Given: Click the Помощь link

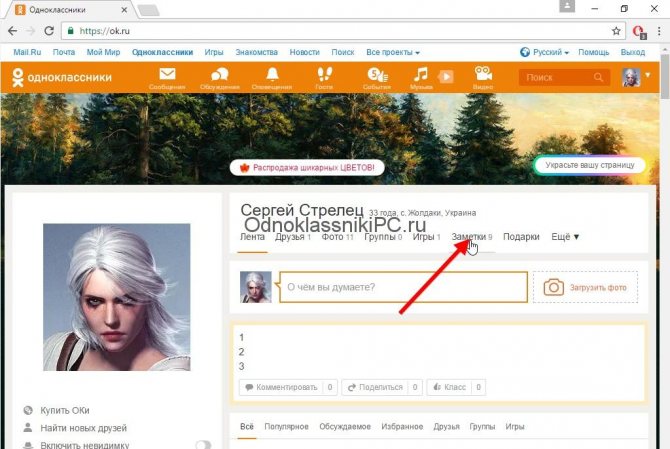Looking at the screenshot, I should [594, 52].
